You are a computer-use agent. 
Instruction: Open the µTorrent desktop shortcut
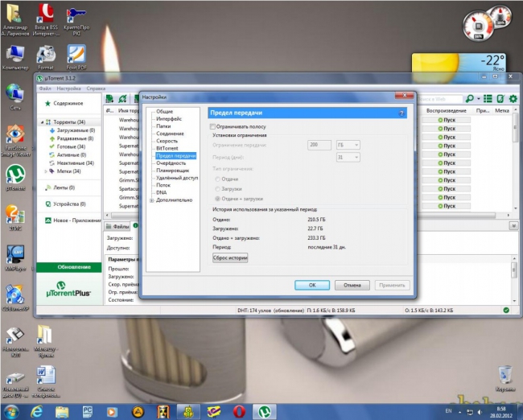point(15,178)
